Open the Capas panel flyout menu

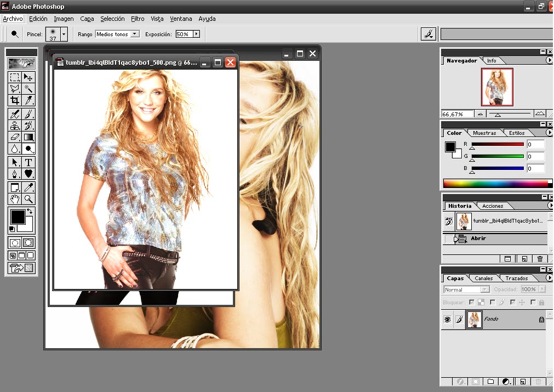pyautogui.click(x=550, y=278)
